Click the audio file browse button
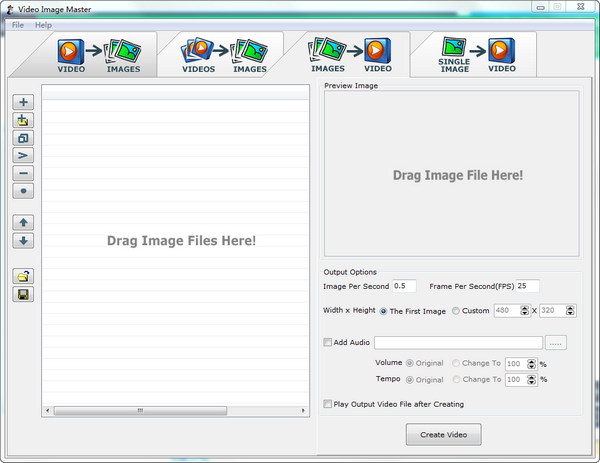The height and width of the screenshot is (463, 600). (x=556, y=343)
